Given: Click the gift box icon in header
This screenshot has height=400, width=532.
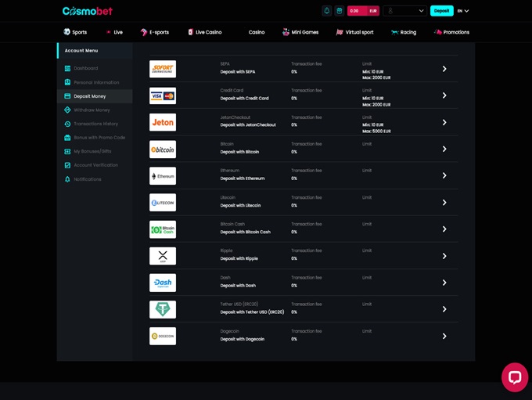Looking at the screenshot, I should pyautogui.click(x=340, y=11).
